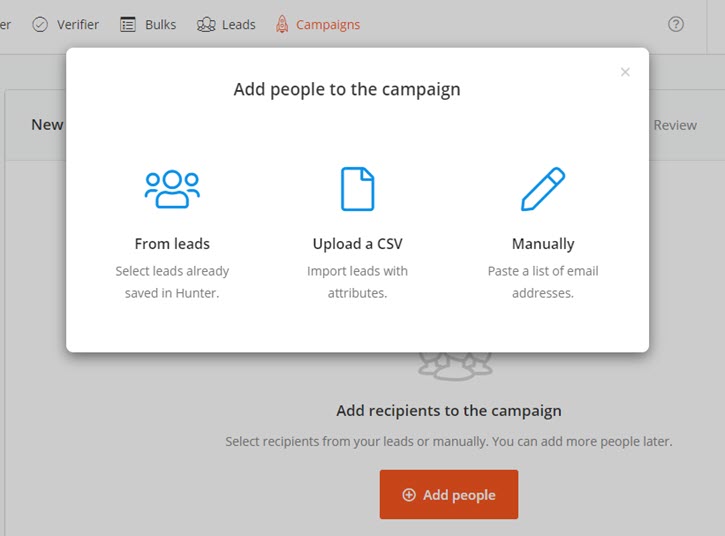Click the Leads people icon in navbar
Screen dimensions: 725x536
coord(206,25)
